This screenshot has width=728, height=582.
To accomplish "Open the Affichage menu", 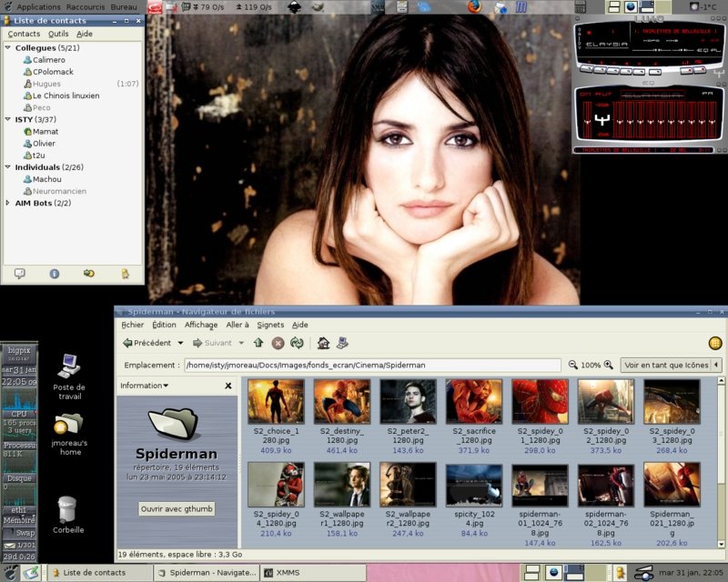I will click(x=201, y=325).
